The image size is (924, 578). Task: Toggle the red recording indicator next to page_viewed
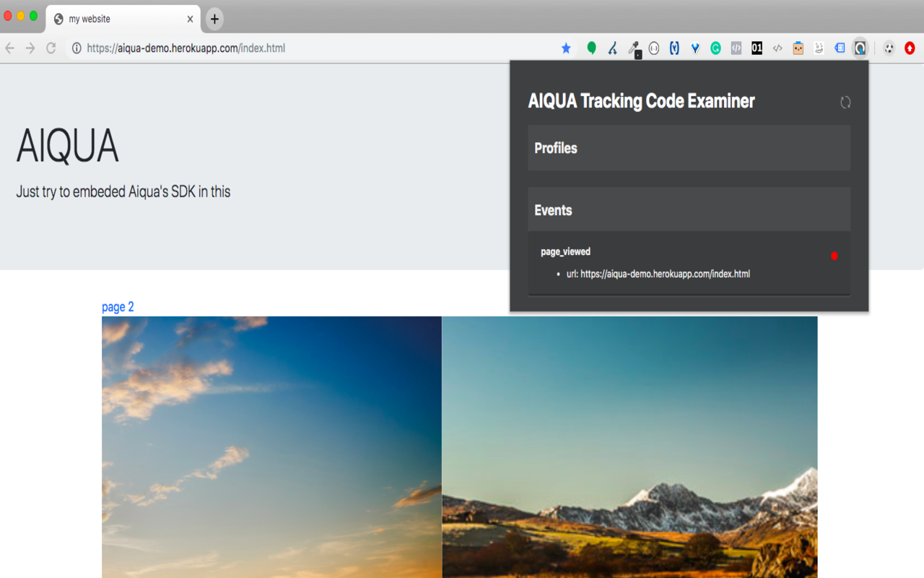pos(834,255)
